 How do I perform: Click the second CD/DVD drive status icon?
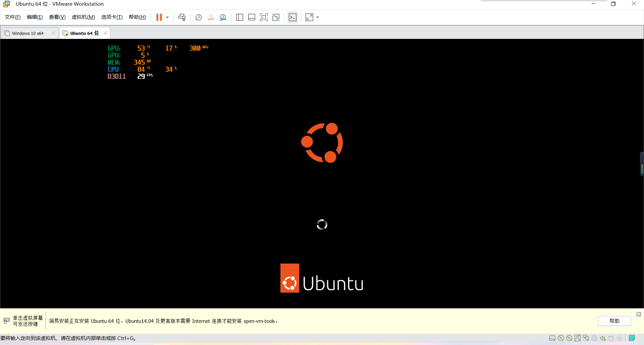click(569, 338)
